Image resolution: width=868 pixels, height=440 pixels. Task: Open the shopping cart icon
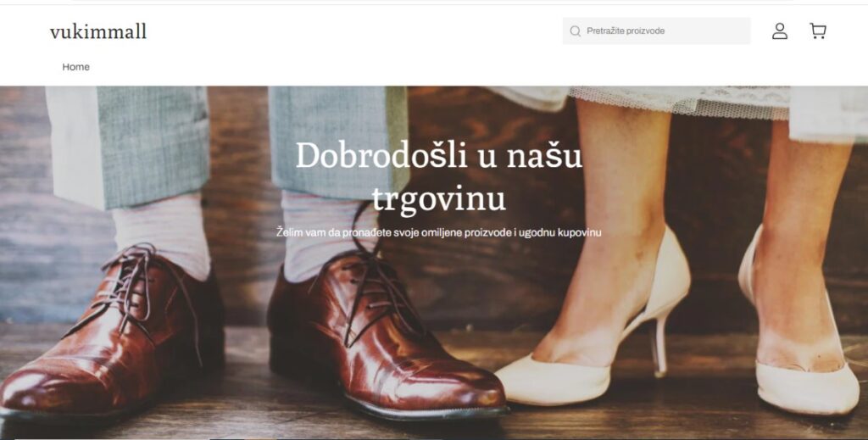pyautogui.click(x=818, y=31)
